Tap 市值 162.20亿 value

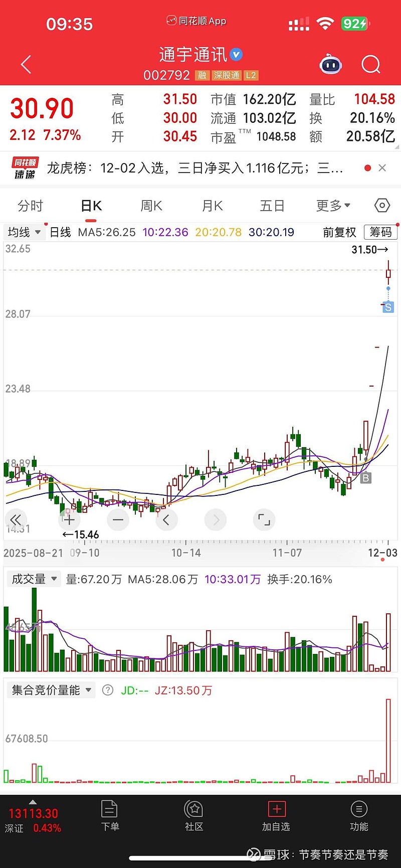[269, 99]
